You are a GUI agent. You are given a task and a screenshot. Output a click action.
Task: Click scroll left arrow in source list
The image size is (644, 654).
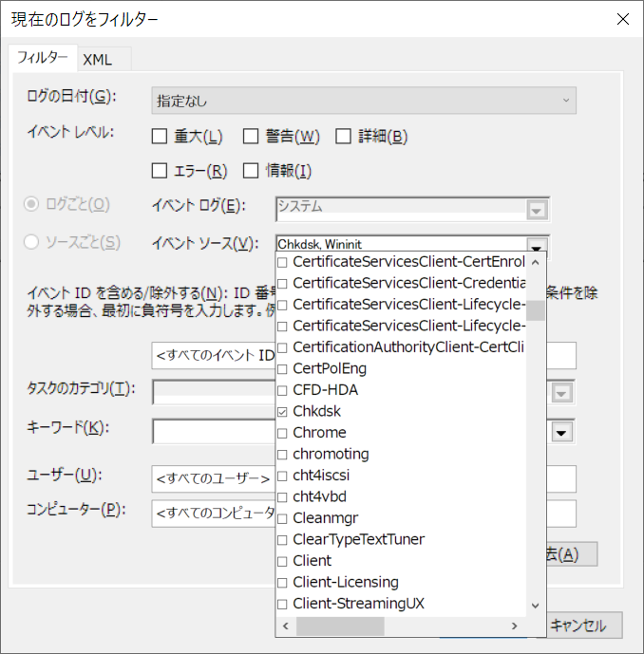pos(286,626)
